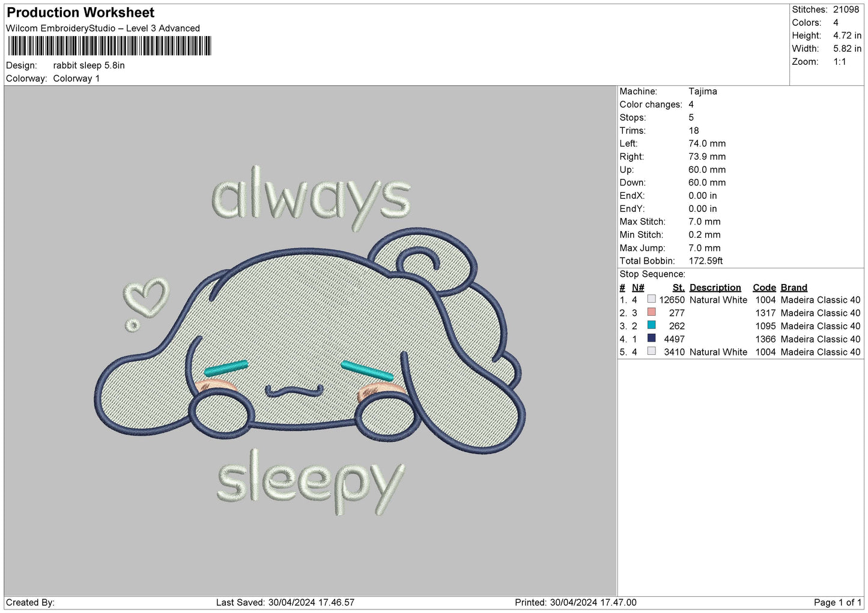
Task: Click the EndY value 0.00 in
Action: pyautogui.click(x=703, y=209)
